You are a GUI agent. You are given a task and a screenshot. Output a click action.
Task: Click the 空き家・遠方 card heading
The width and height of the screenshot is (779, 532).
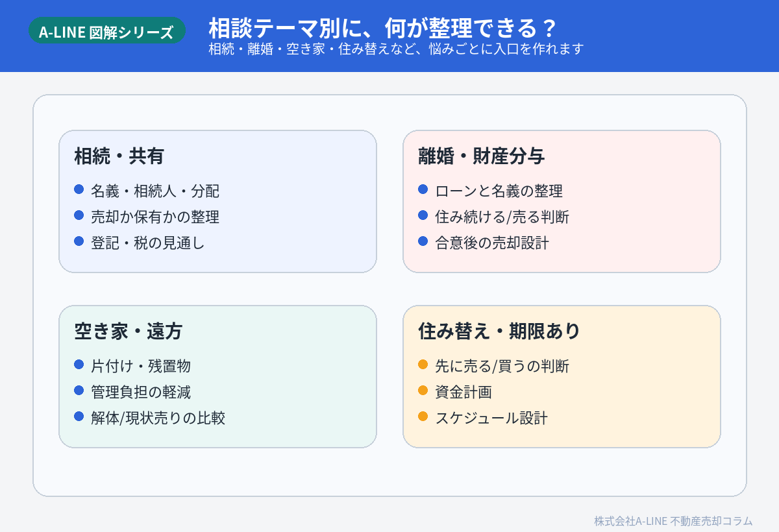click(x=128, y=332)
